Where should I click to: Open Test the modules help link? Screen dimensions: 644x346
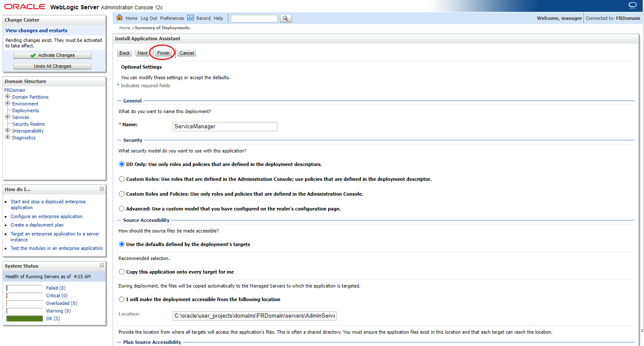coord(57,248)
